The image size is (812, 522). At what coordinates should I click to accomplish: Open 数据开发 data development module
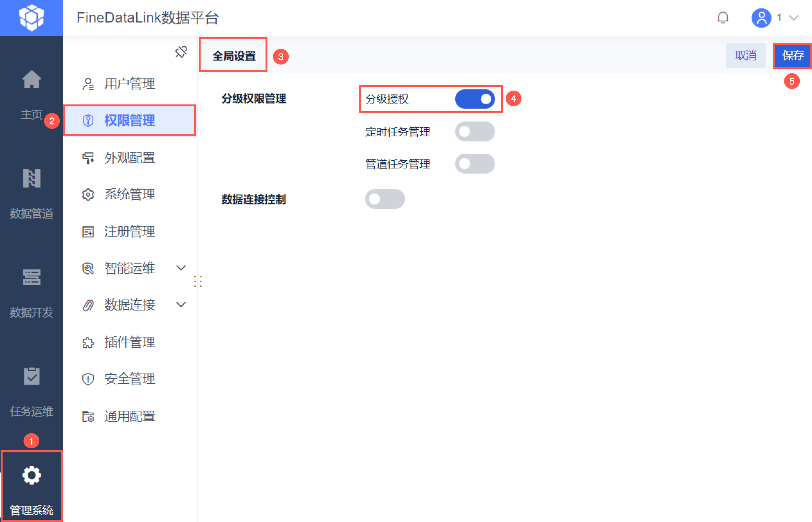click(x=32, y=277)
